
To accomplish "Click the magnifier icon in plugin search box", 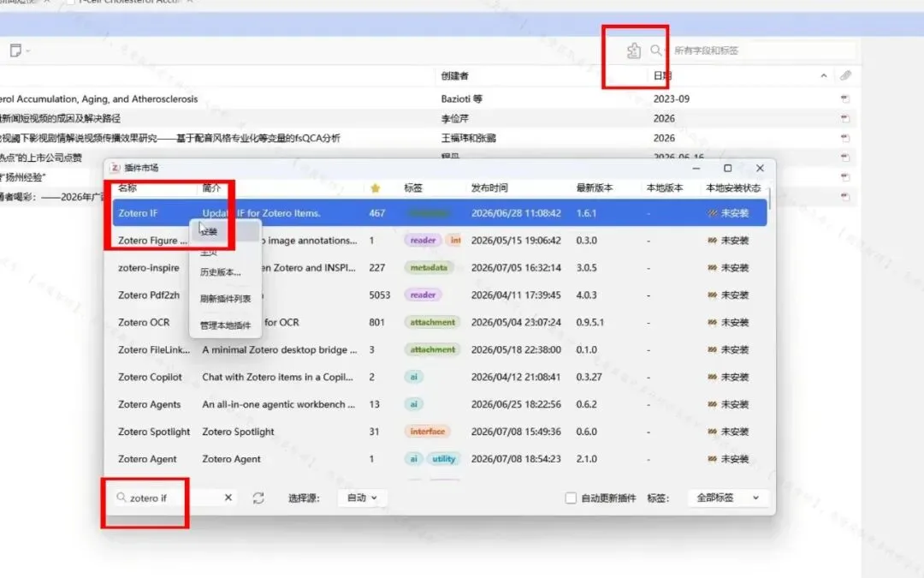I will [121, 498].
